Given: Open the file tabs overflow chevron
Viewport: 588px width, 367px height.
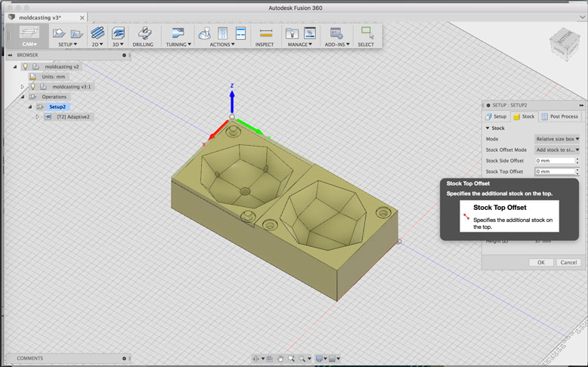Looking at the screenshot, I should pyautogui.click(x=582, y=17).
